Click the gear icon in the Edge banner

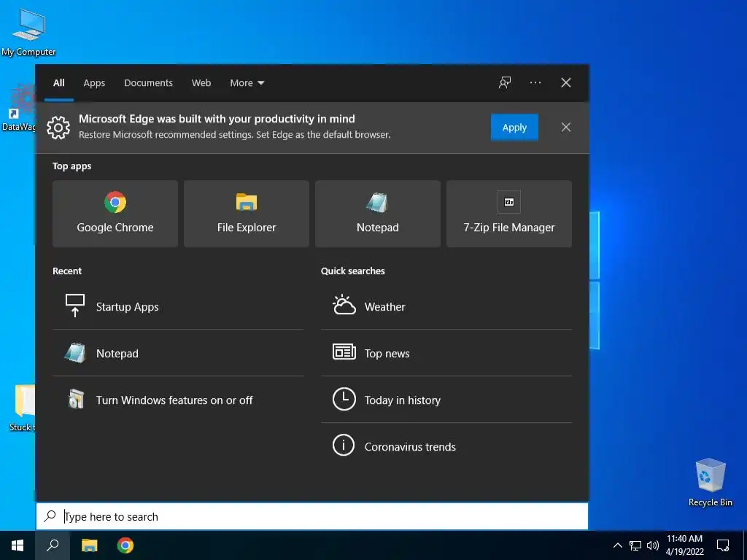[x=58, y=127]
